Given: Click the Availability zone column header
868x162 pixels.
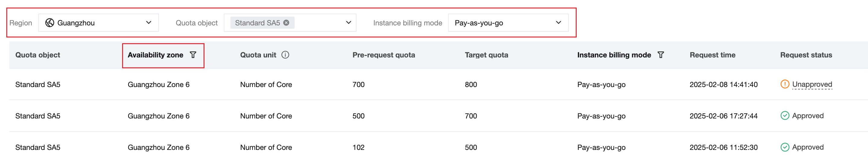Looking at the screenshot, I should click(x=155, y=55).
